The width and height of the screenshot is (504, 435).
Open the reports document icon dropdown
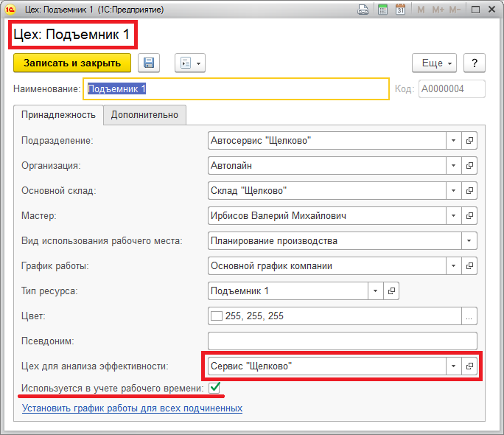(190, 63)
